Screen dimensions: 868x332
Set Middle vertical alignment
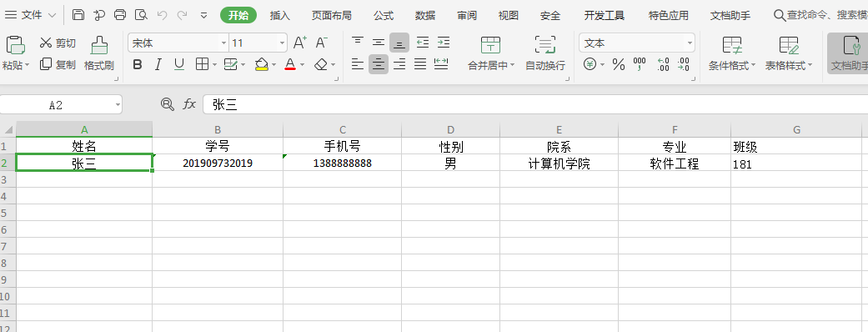[379, 42]
